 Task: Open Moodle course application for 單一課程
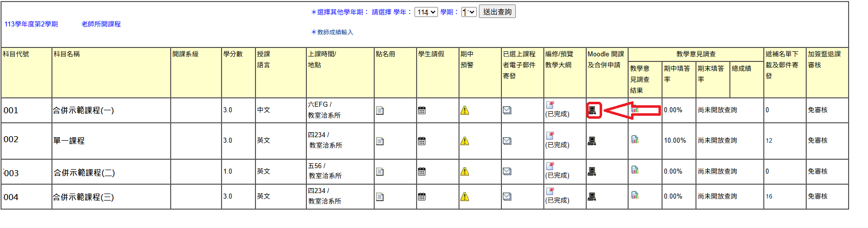(592, 141)
